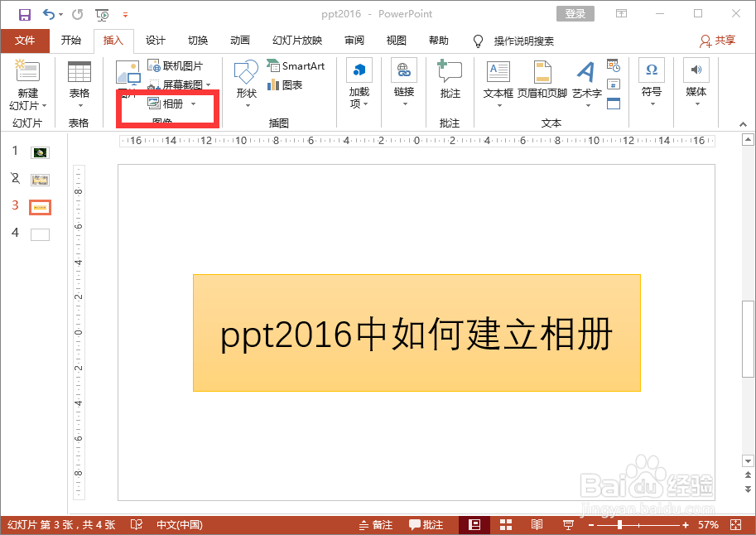Viewport: 756px width, 535px height.
Task: Switch to Normal view
Action: tap(474, 524)
